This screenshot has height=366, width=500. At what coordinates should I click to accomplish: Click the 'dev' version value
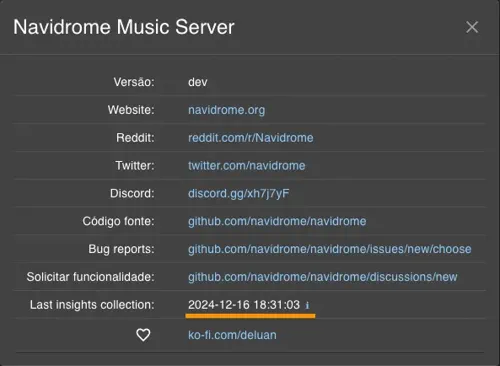tap(198, 82)
